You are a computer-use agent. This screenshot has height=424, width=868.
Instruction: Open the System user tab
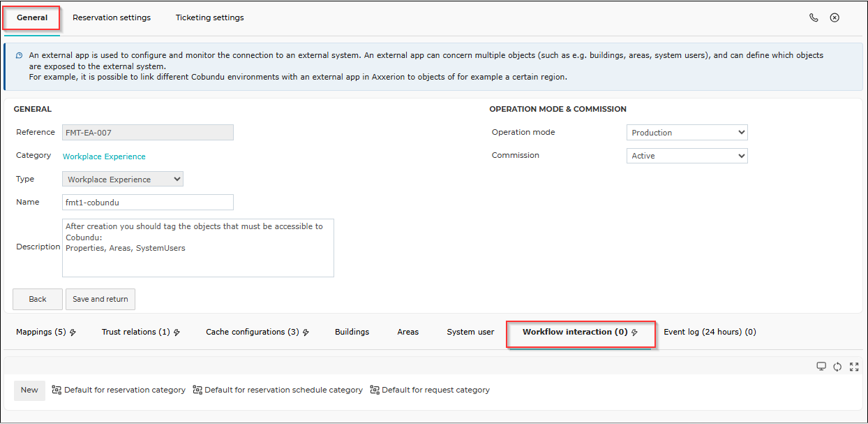tap(470, 332)
